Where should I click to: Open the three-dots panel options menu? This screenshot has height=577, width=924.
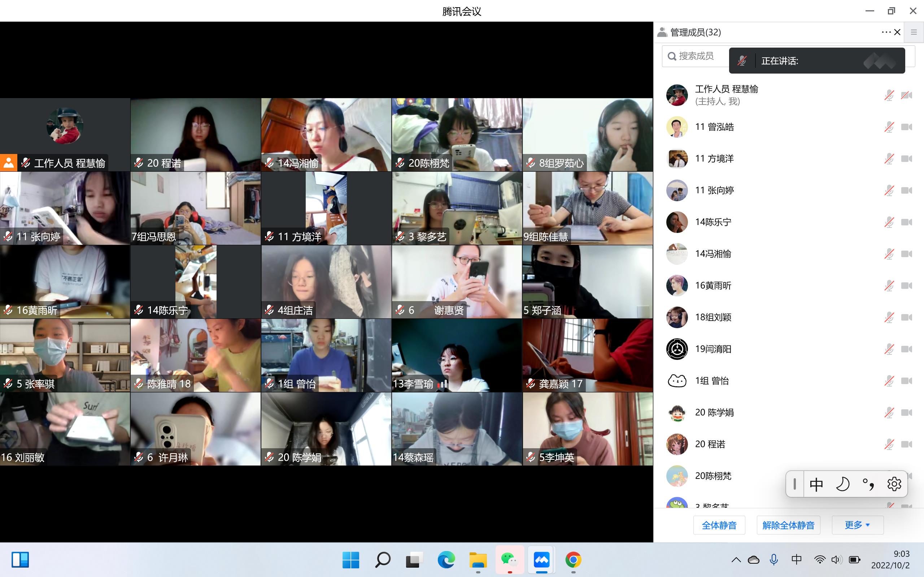(886, 32)
